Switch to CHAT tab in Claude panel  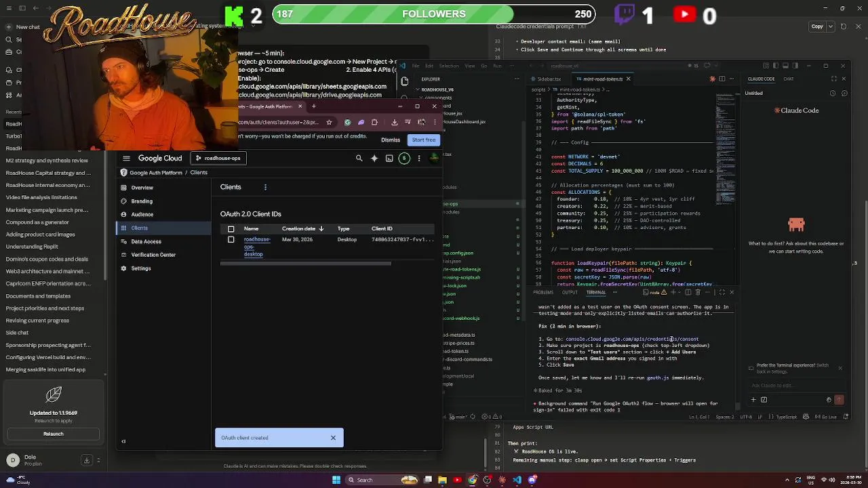pyautogui.click(x=789, y=79)
